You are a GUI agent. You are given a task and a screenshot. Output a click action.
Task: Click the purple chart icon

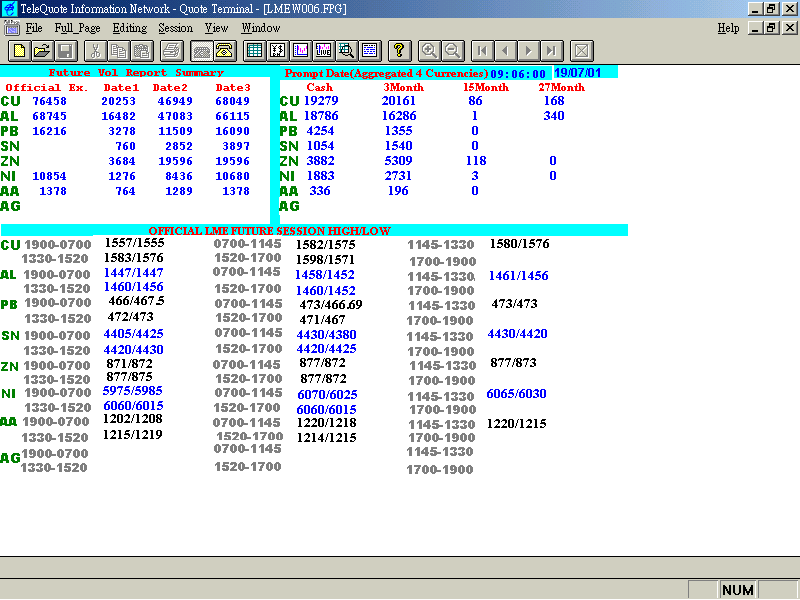point(301,51)
